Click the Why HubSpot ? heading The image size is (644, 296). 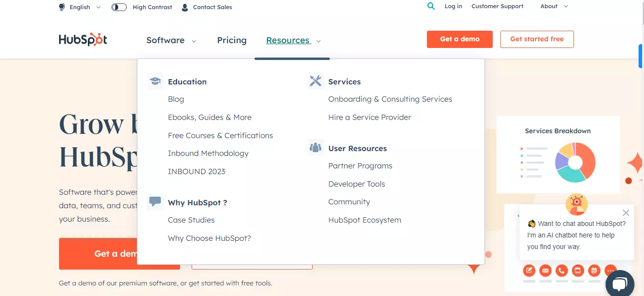(x=197, y=202)
